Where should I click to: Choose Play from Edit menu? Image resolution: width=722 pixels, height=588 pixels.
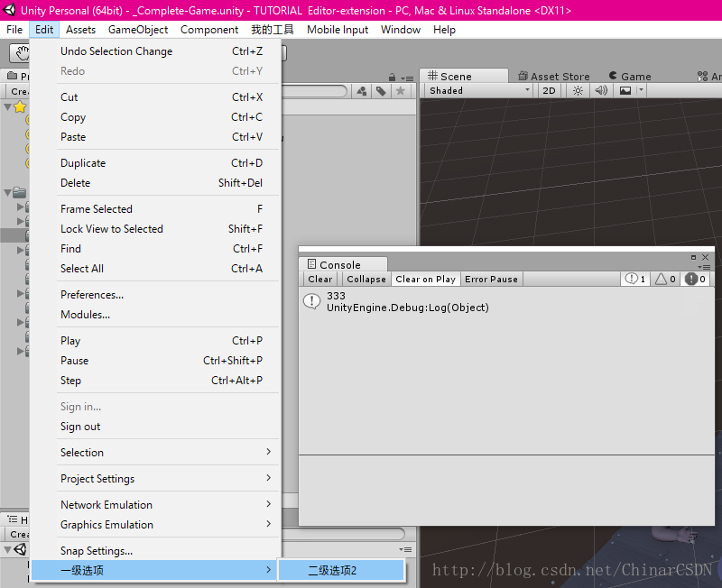coord(155,341)
